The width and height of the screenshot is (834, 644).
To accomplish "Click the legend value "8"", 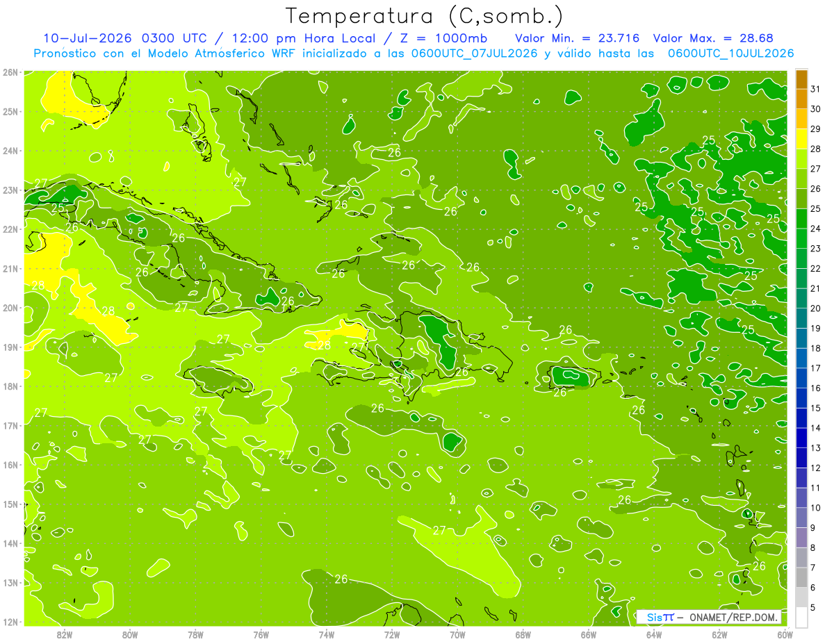I will (x=813, y=548).
